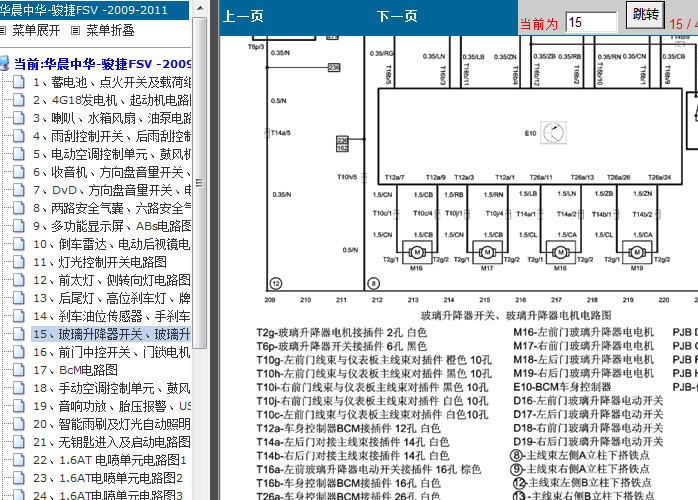The width and height of the screenshot is (698, 500).
Task: Click the current page number input field
Action: click(591, 22)
